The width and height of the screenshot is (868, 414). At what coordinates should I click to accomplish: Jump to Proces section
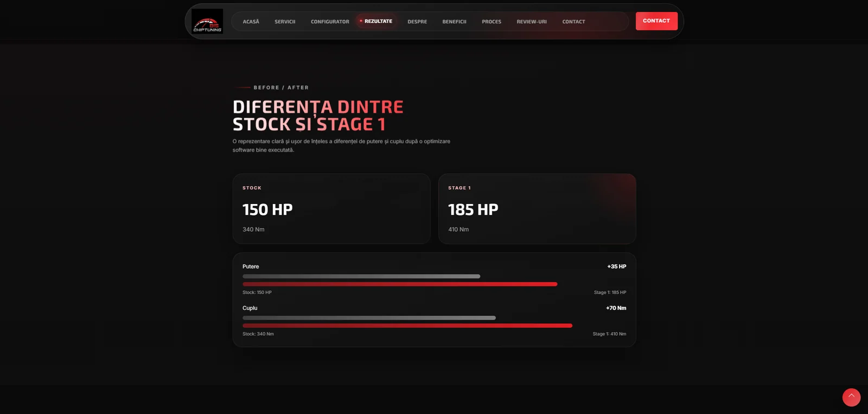point(492,22)
